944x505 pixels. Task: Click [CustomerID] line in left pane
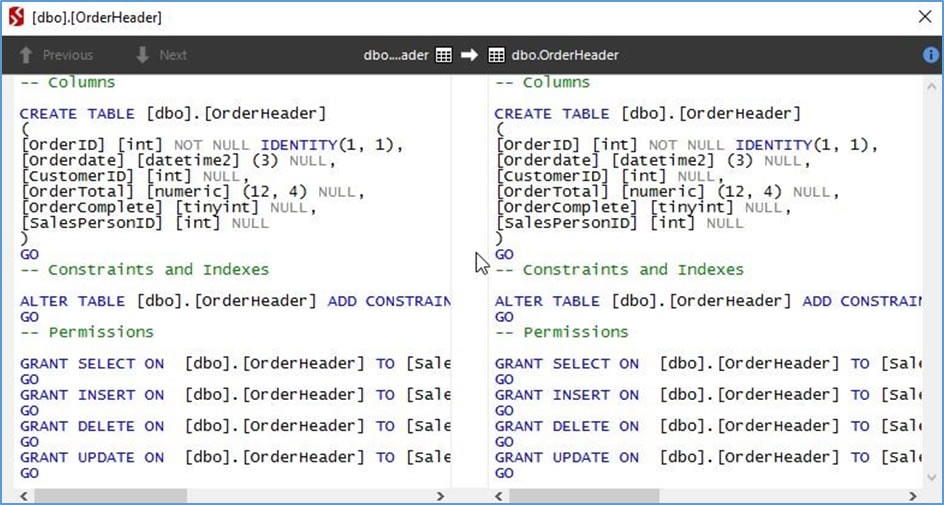click(x=135, y=176)
